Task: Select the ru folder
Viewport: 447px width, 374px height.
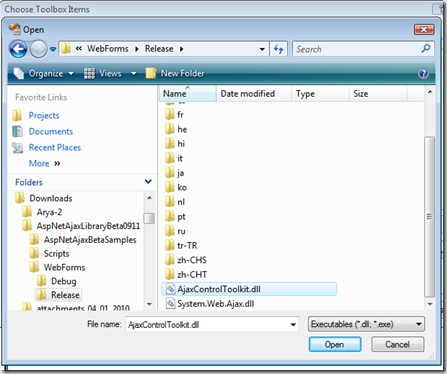Action: click(181, 231)
